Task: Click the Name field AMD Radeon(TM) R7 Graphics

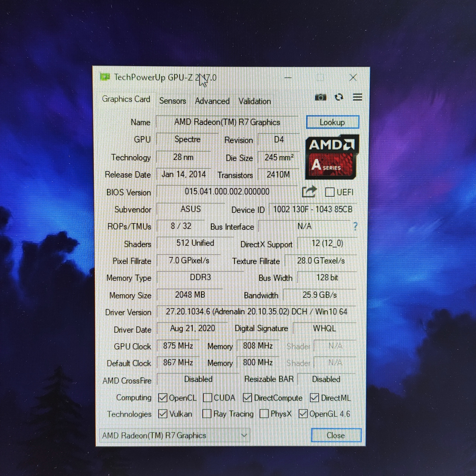Action: coord(227,122)
